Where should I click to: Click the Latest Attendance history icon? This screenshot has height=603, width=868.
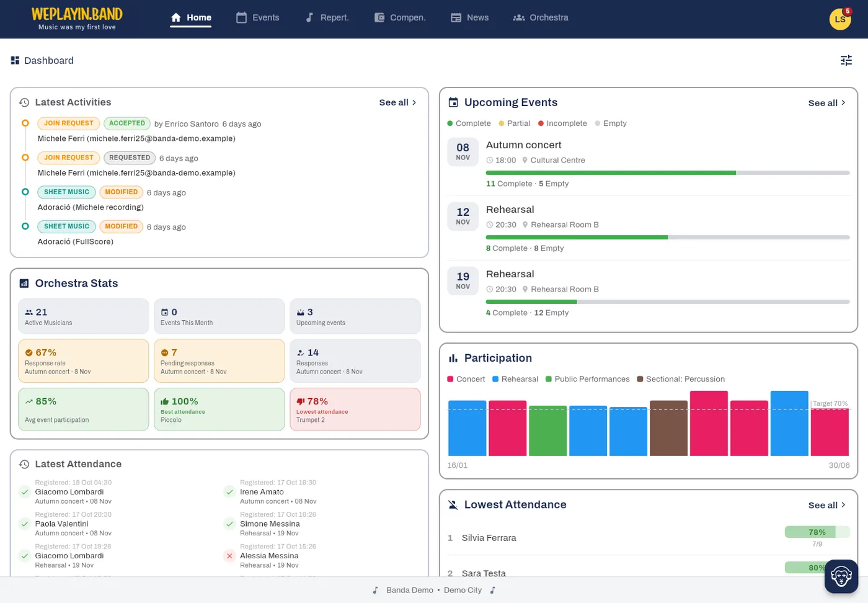[x=24, y=464]
